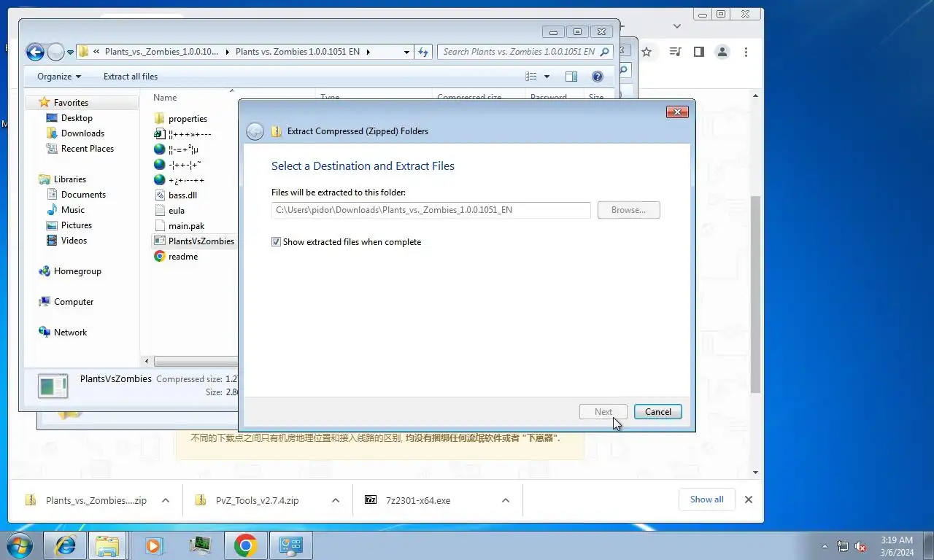
Task: Bookmark the page with Chrome's star icon
Action: (647, 52)
